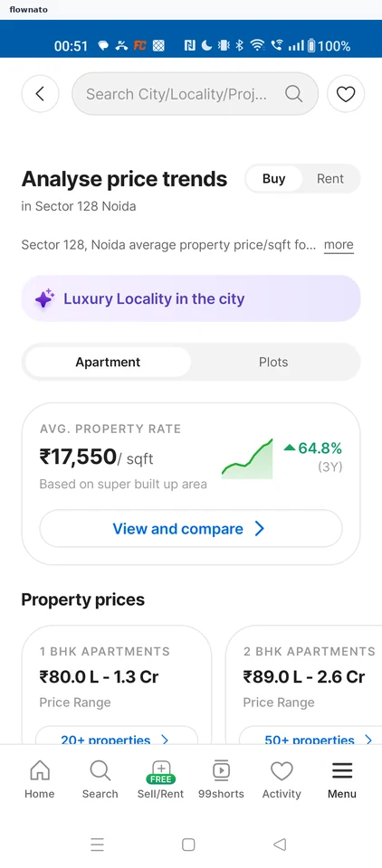Tap the green price trend chart

[247, 458]
